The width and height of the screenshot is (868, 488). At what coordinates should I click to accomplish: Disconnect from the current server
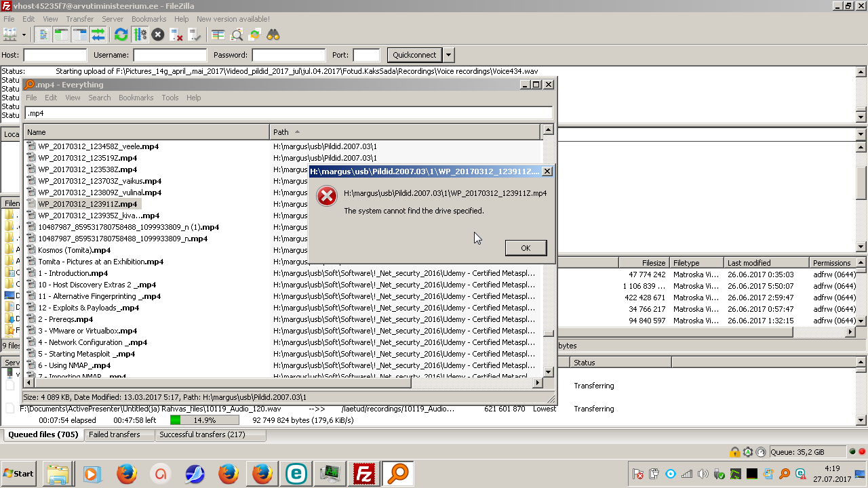click(x=176, y=35)
